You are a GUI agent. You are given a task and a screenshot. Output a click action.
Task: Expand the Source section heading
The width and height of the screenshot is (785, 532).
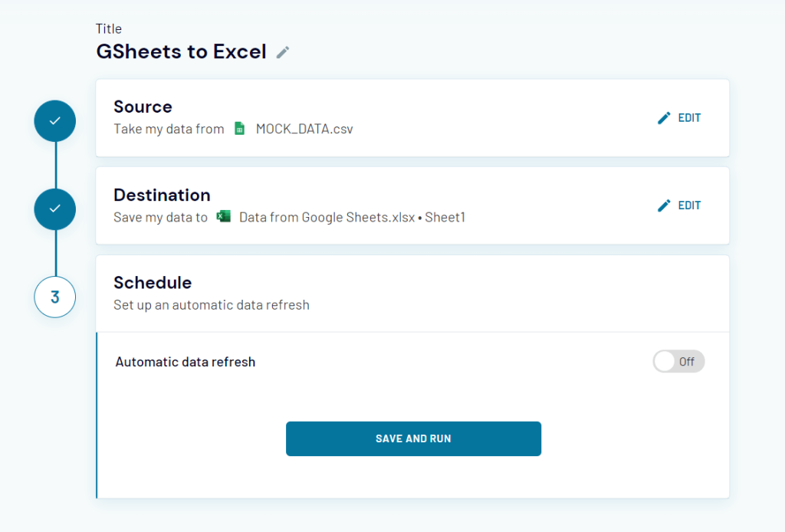[x=143, y=107]
